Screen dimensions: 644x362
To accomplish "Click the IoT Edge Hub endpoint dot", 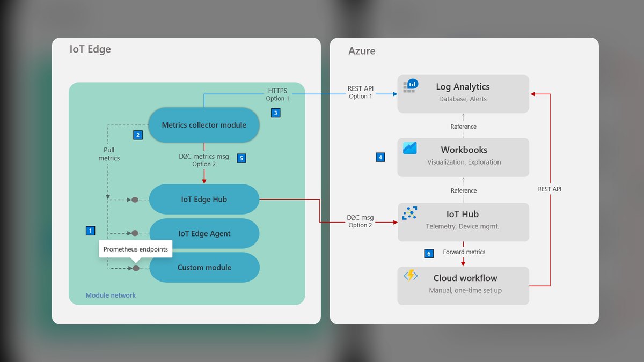I will coord(135,200).
